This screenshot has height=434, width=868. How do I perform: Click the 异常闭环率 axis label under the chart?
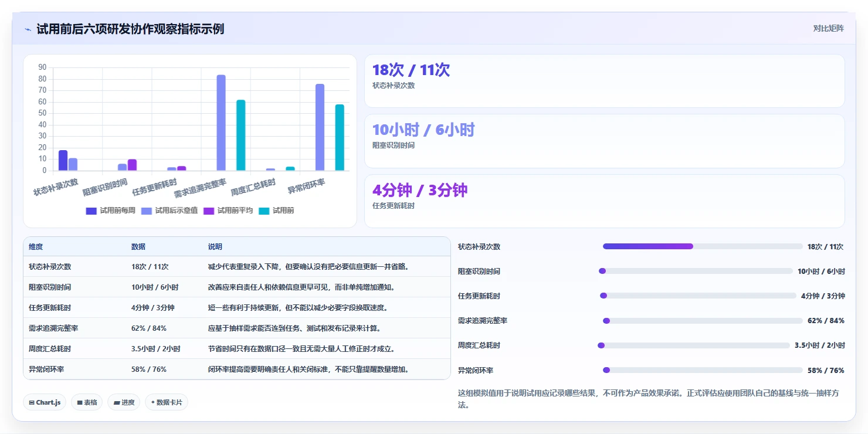[x=307, y=187]
